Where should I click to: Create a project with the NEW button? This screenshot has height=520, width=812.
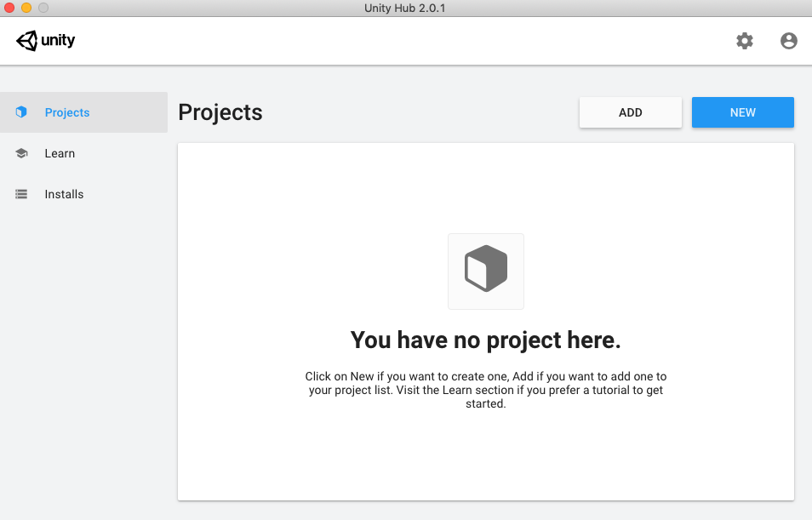(x=742, y=112)
